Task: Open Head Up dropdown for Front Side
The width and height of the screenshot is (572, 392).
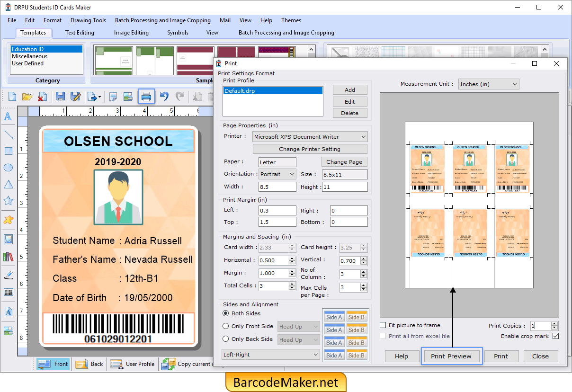Action: click(299, 327)
